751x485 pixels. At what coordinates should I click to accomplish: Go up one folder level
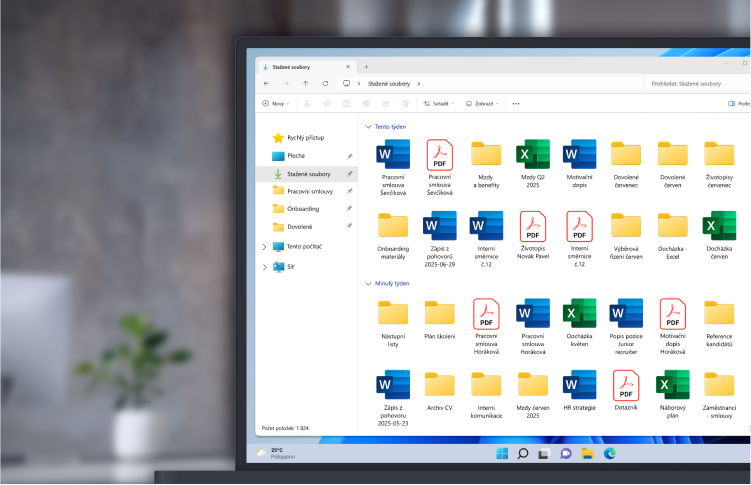point(306,84)
